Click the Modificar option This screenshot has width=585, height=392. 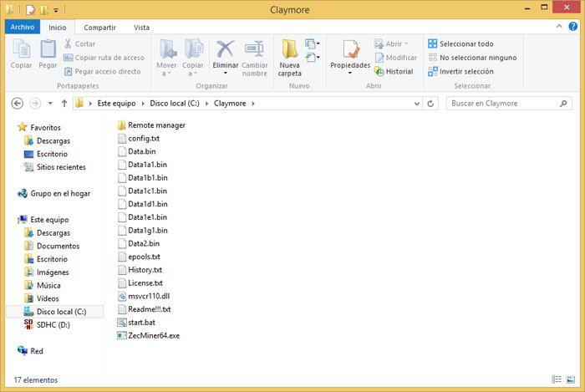tap(396, 58)
